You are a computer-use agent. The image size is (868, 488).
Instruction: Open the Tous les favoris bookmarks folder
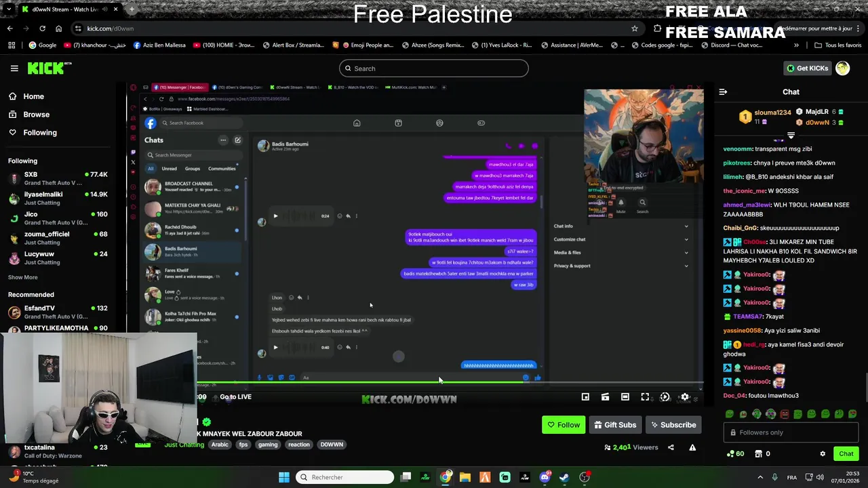tap(837, 45)
